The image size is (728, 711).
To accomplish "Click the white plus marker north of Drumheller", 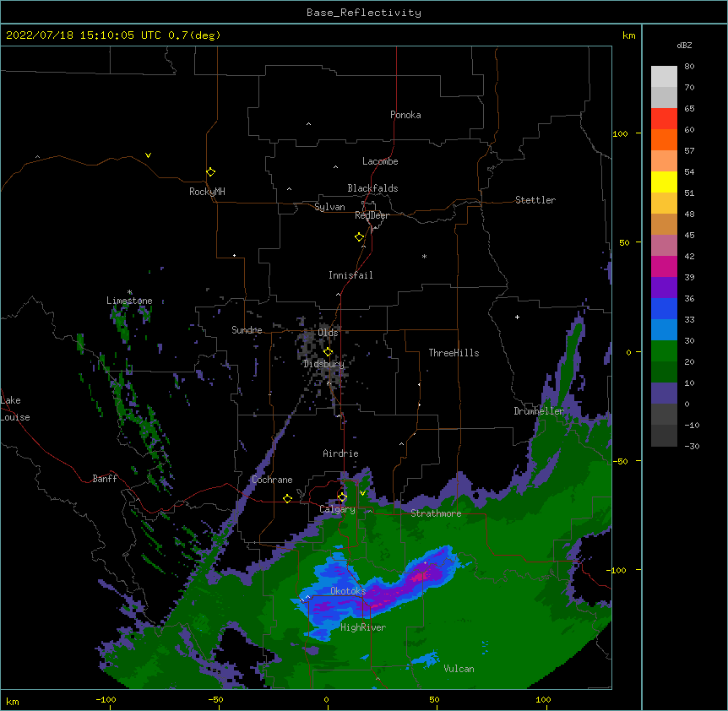I will point(517,317).
